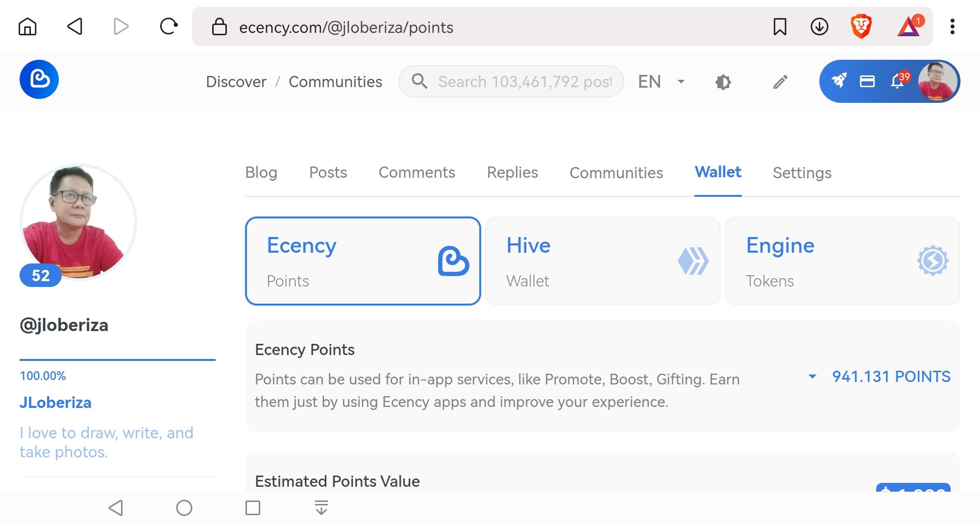The height and width of the screenshot is (524, 980).
Task: Go to the browser home page
Action: 27,26
